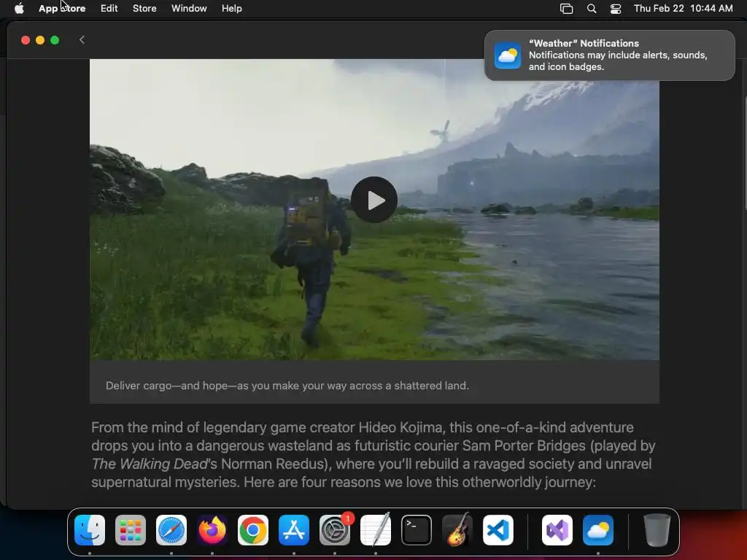The height and width of the screenshot is (560, 747).
Task: Click the App Store Dock icon
Action: (x=294, y=530)
